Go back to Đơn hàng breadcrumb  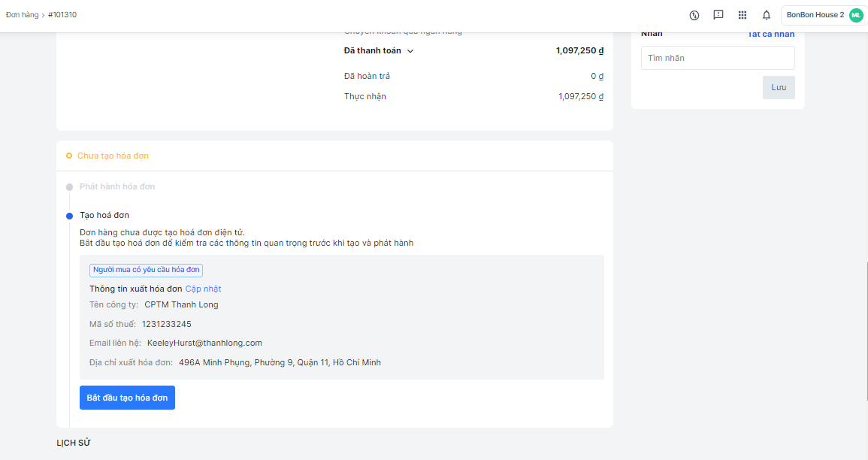22,15
